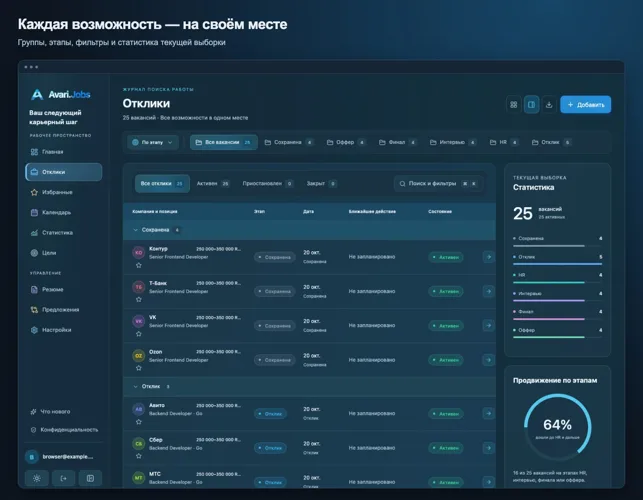
Task: Click the Контур company avatar
Action: 139,252
